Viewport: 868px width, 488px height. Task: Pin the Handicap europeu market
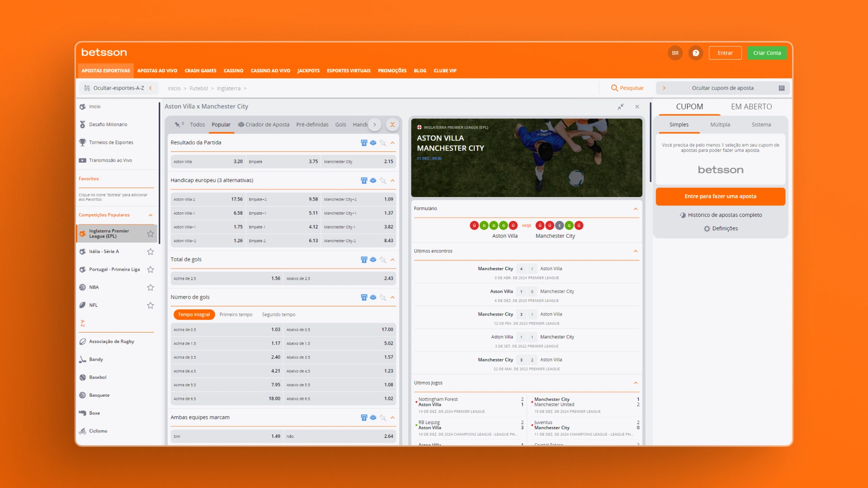383,180
